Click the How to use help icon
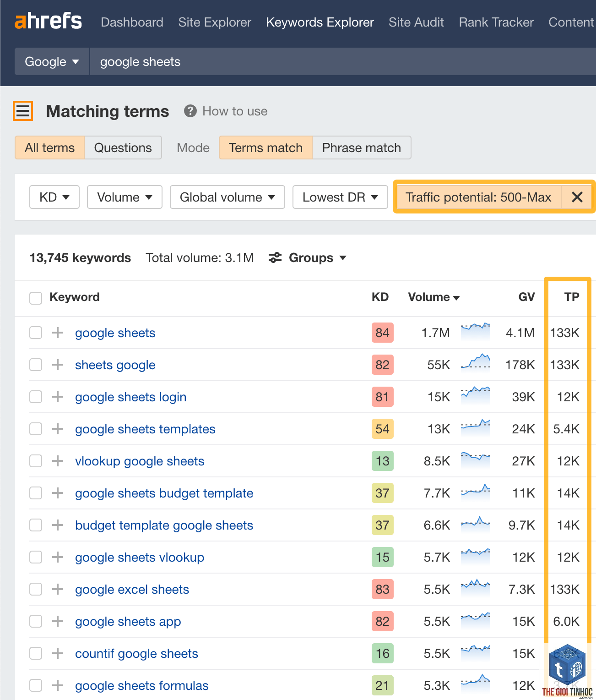596x700 pixels. tap(190, 111)
